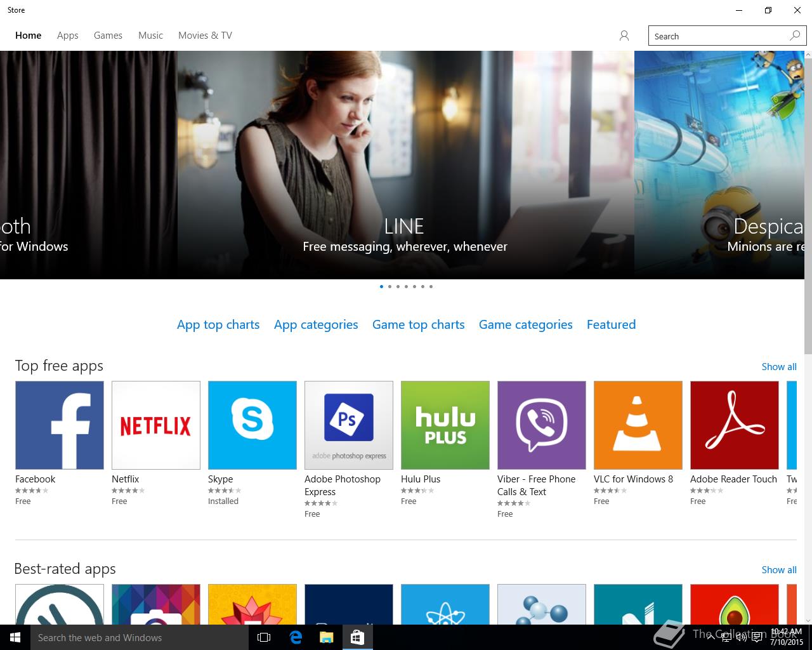Switch to Movies & TV tab
The width and height of the screenshot is (812, 650).
[205, 36]
